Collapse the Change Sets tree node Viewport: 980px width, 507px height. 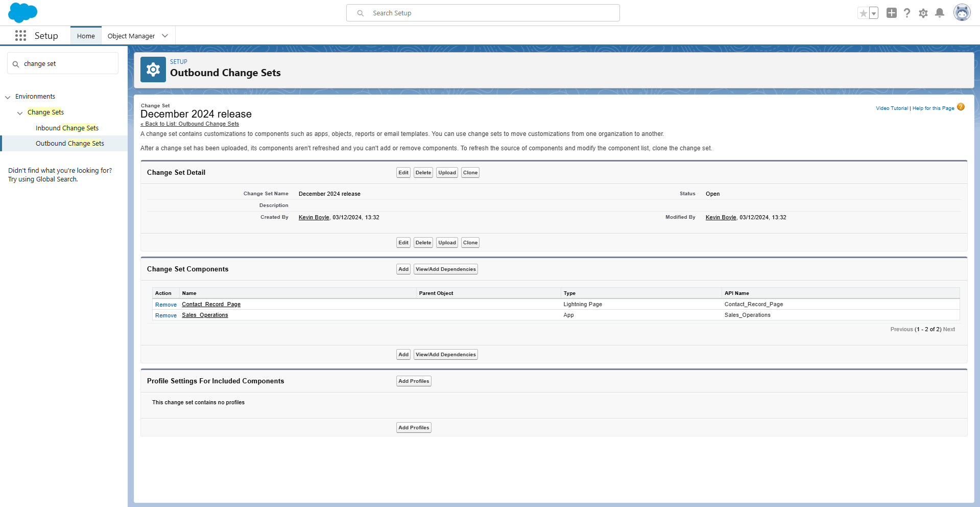coord(20,113)
